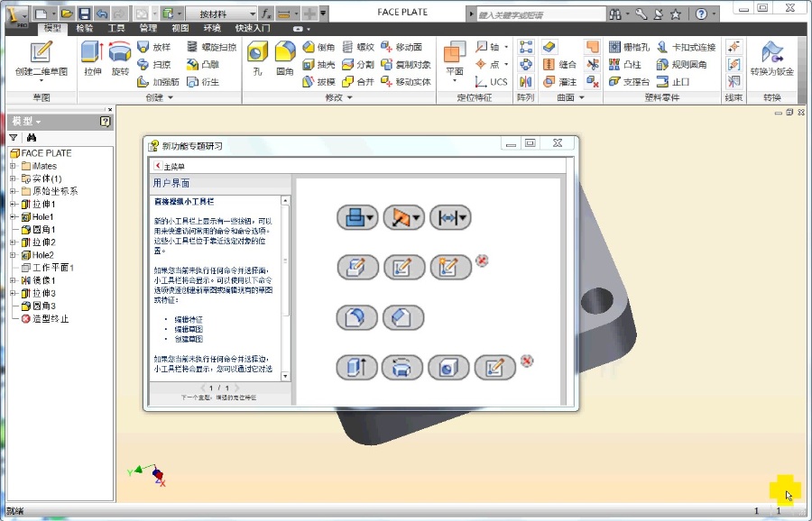The image size is (812, 521).
Task: Select the Combine (合并) tool
Action: 358,82
